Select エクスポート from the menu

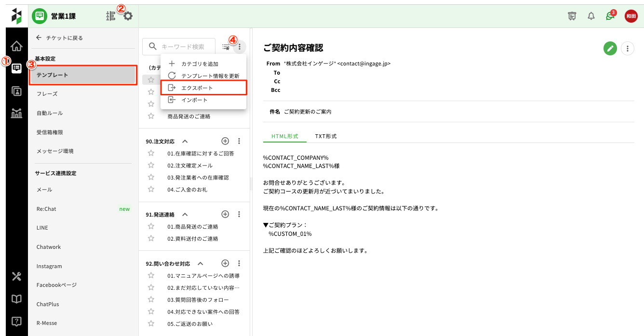(x=203, y=88)
